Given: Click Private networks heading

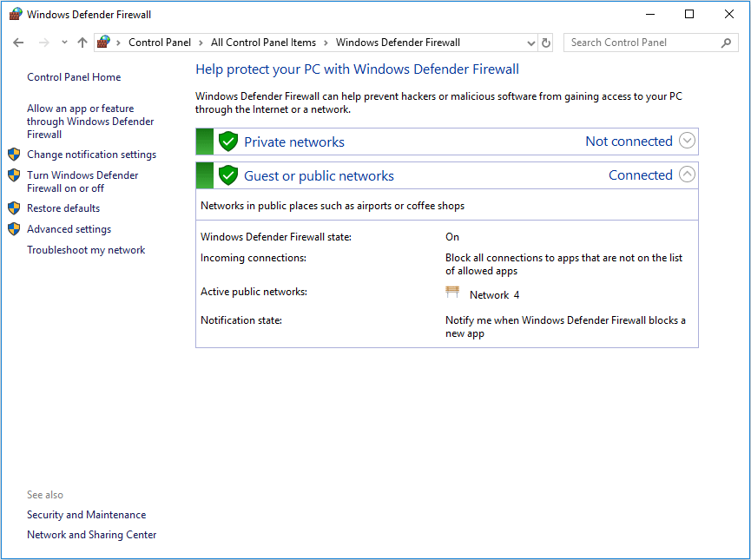Looking at the screenshot, I should pos(294,142).
